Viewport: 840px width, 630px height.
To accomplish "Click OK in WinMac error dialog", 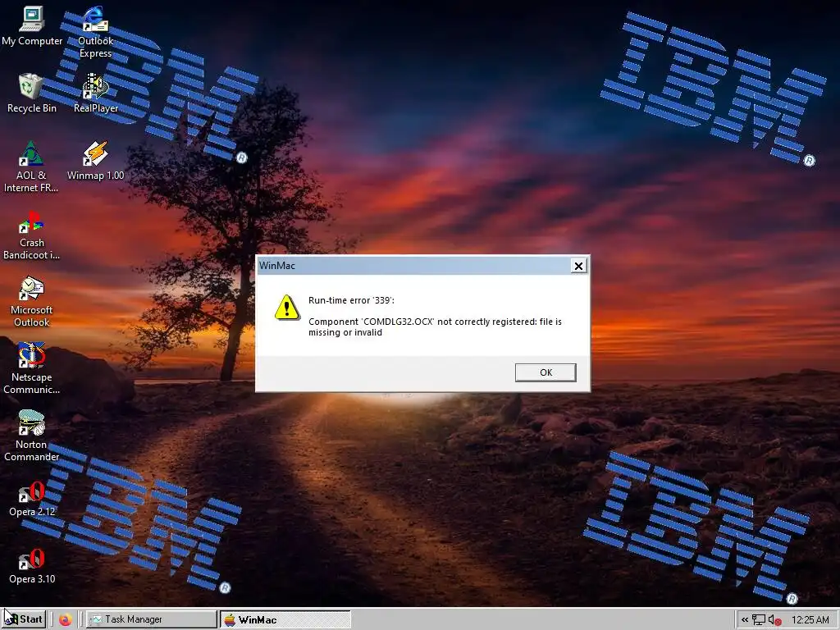I will tap(546, 372).
